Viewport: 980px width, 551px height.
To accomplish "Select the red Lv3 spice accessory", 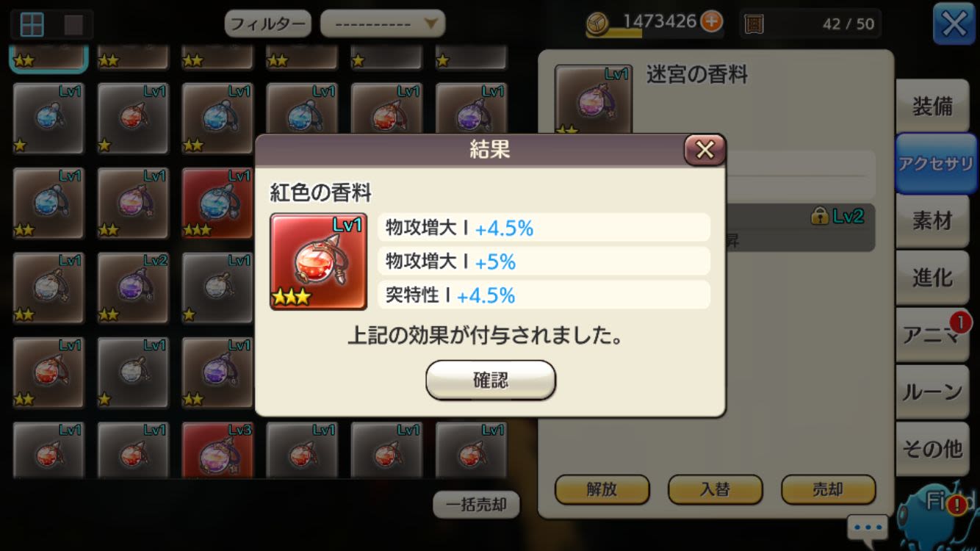I will (217, 450).
